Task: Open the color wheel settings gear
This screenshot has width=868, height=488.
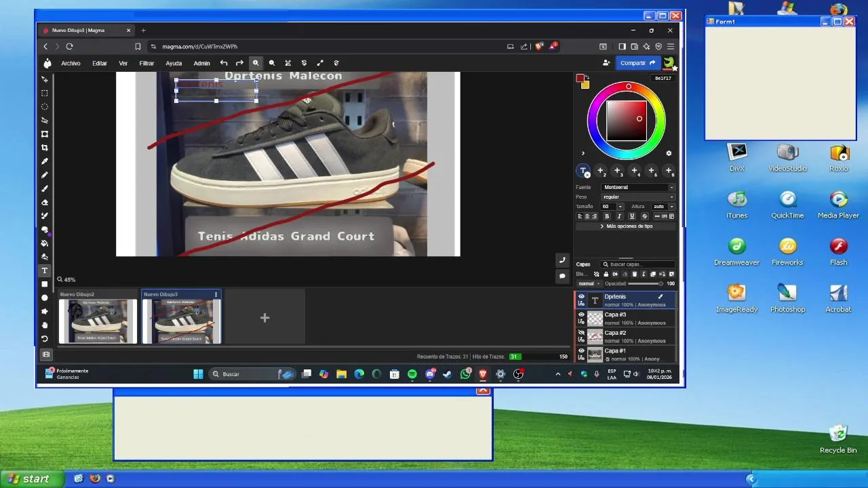Action: pyautogui.click(x=669, y=153)
